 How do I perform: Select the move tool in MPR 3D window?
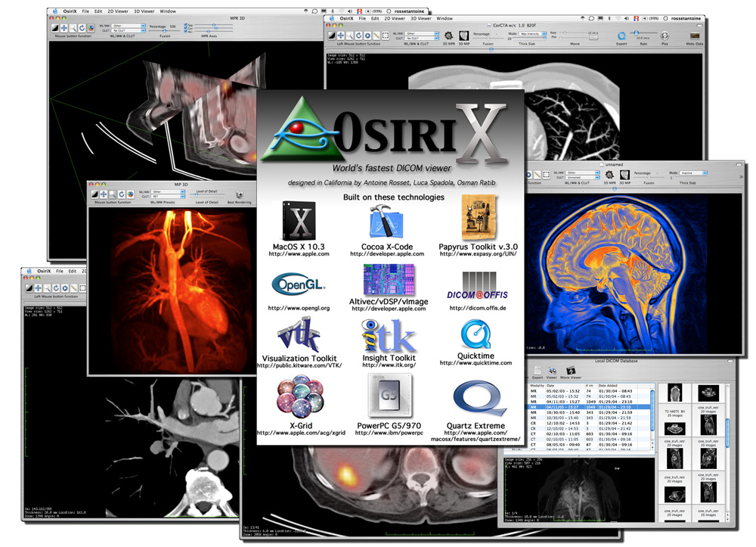(x=64, y=28)
